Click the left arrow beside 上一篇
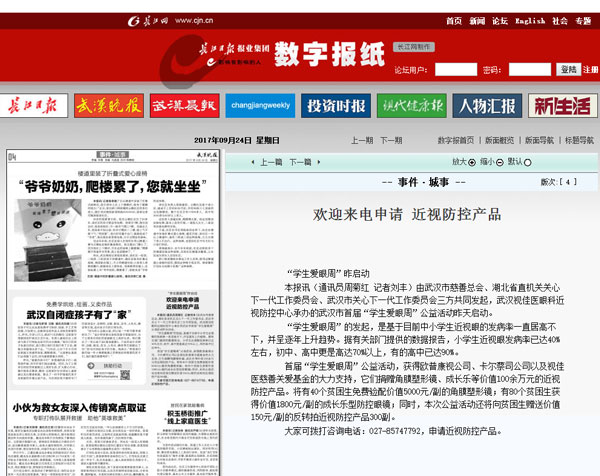 click(253, 162)
